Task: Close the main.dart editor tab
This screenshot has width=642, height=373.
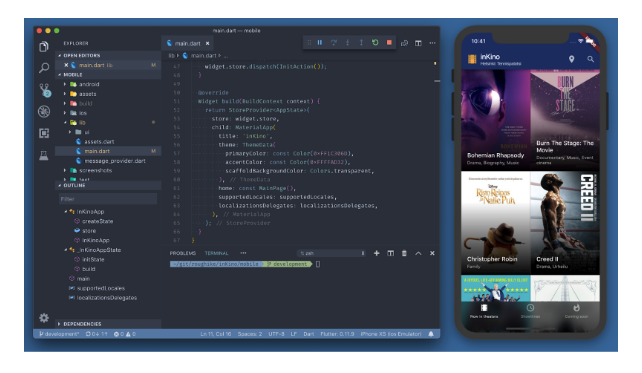Action: [x=208, y=43]
